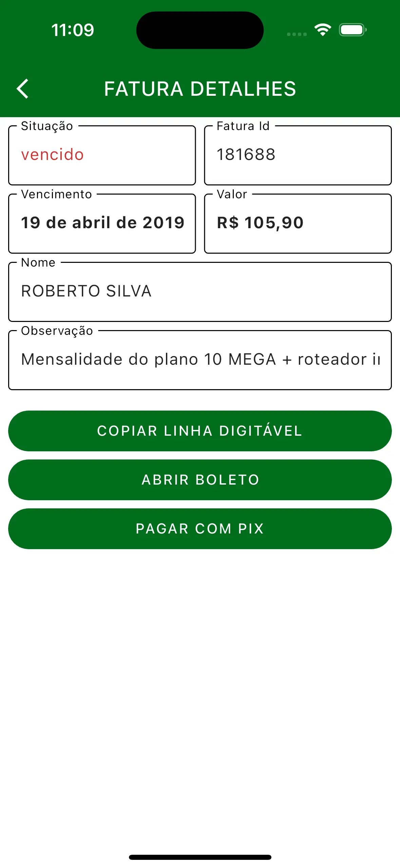Click the home indicator bar
400x868 pixels.
click(200, 857)
